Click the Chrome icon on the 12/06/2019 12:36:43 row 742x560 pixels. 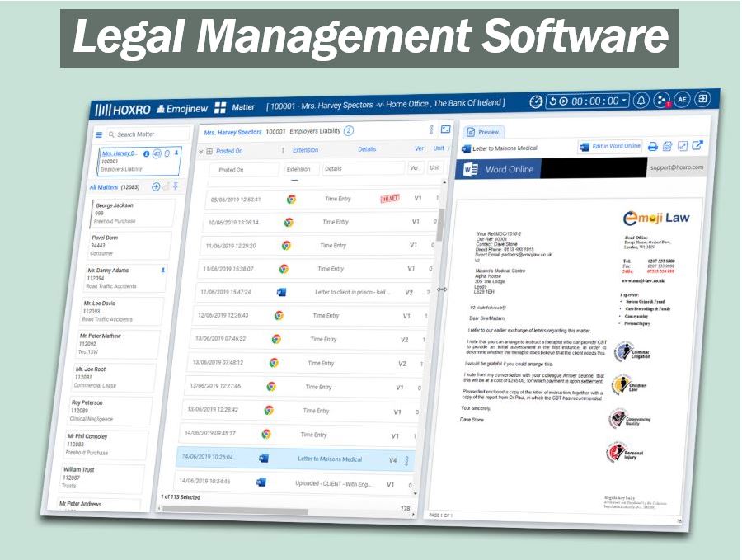tap(279, 315)
